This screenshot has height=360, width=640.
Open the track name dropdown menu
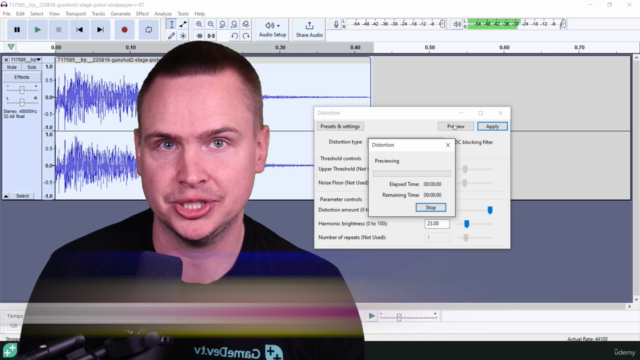pyautogui.click(x=25, y=60)
